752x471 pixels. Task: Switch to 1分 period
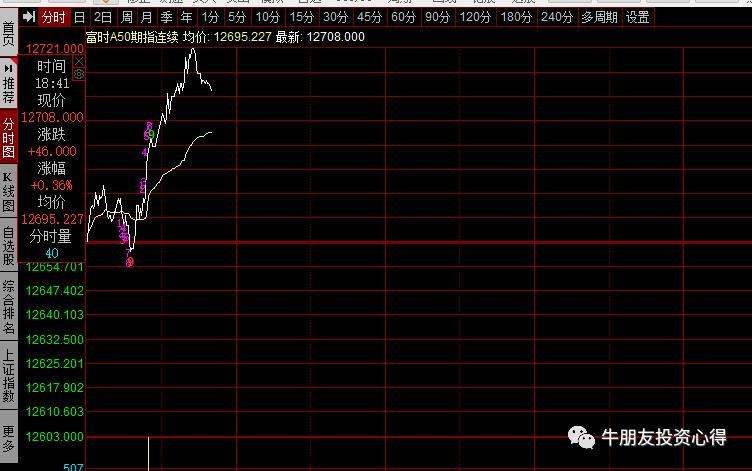click(210, 18)
